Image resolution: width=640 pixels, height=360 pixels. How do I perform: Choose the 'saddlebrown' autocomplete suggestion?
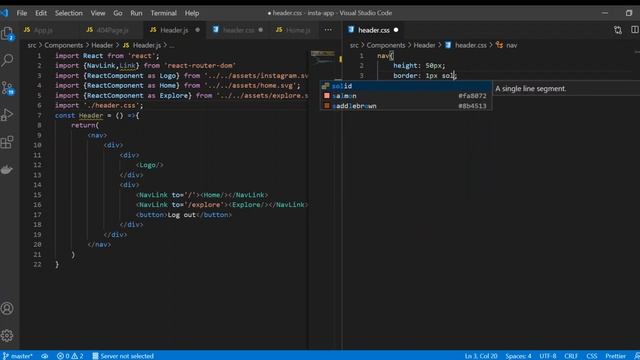(x=406, y=106)
